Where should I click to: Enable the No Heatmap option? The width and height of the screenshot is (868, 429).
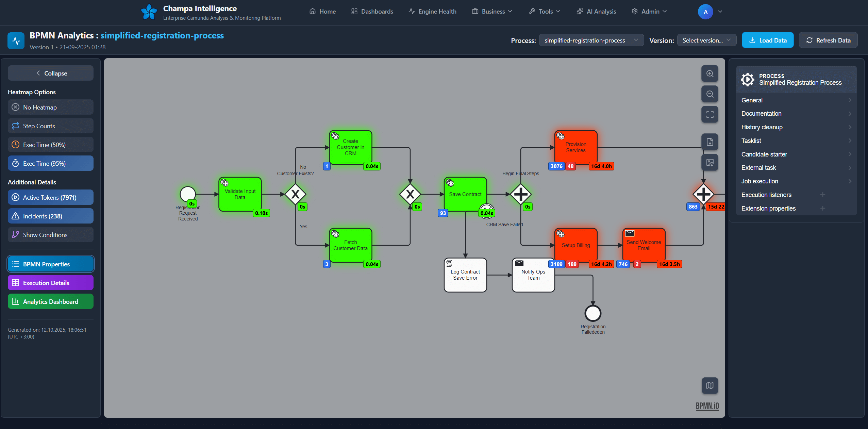pyautogui.click(x=50, y=107)
